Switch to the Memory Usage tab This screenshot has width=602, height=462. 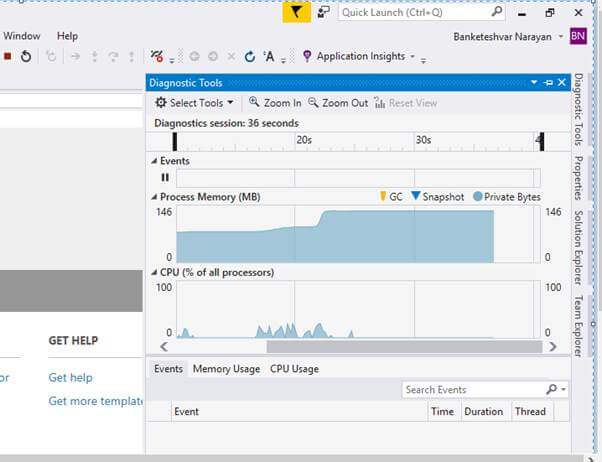227,369
